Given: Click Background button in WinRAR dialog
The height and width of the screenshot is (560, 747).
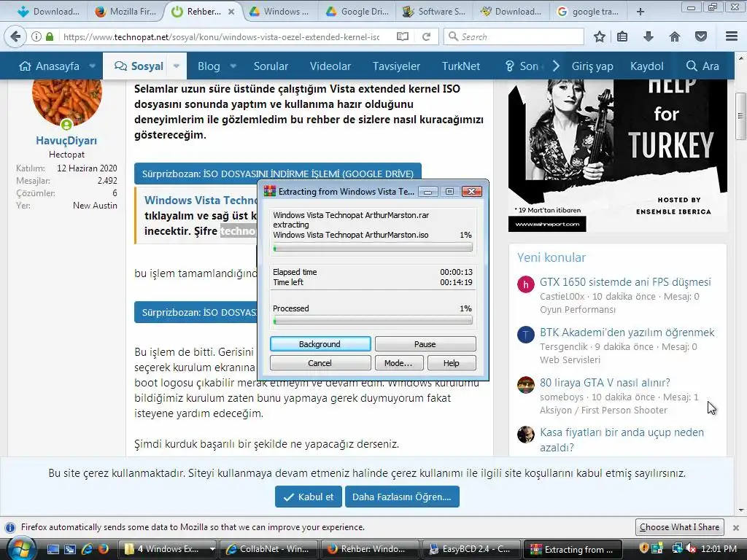Looking at the screenshot, I should click(x=320, y=344).
